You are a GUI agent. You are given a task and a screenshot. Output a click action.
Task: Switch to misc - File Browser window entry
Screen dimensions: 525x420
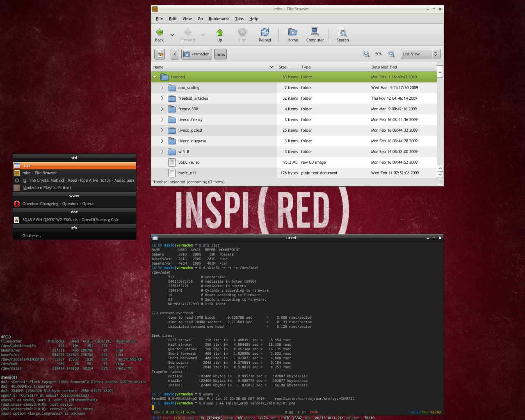(74, 173)
